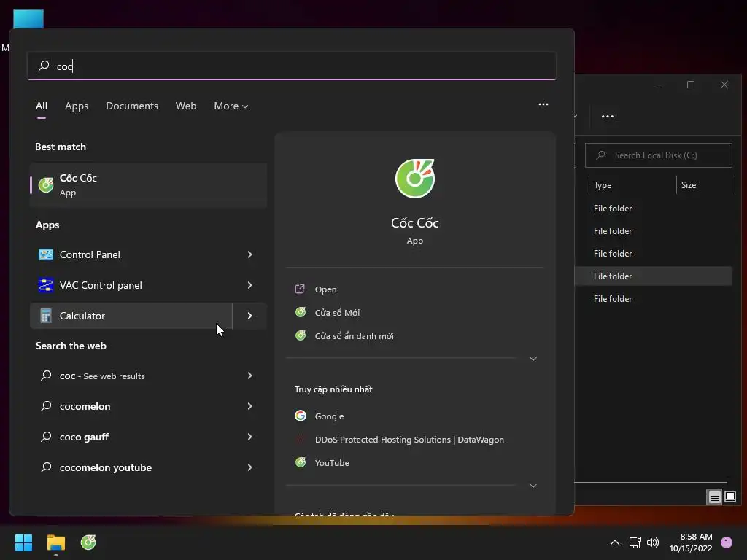Click the VAC Control panel icon
This screenshot has width=747, height=560.
(46, 285)
